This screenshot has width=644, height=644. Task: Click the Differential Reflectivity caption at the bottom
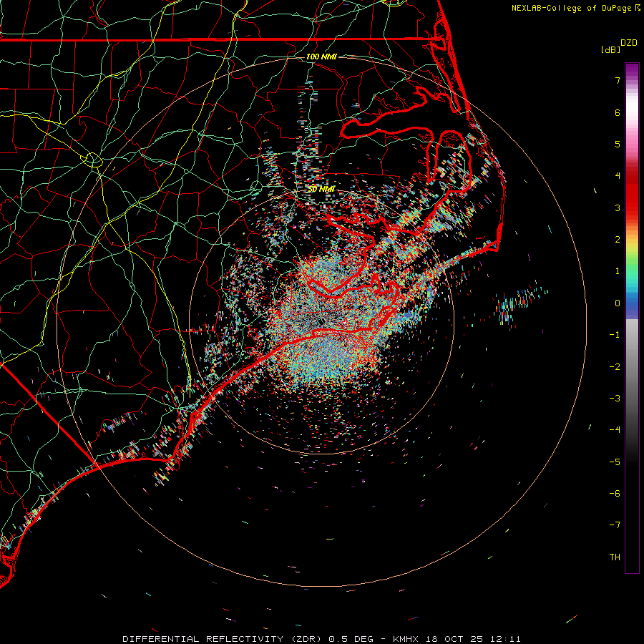click(321, 639)
